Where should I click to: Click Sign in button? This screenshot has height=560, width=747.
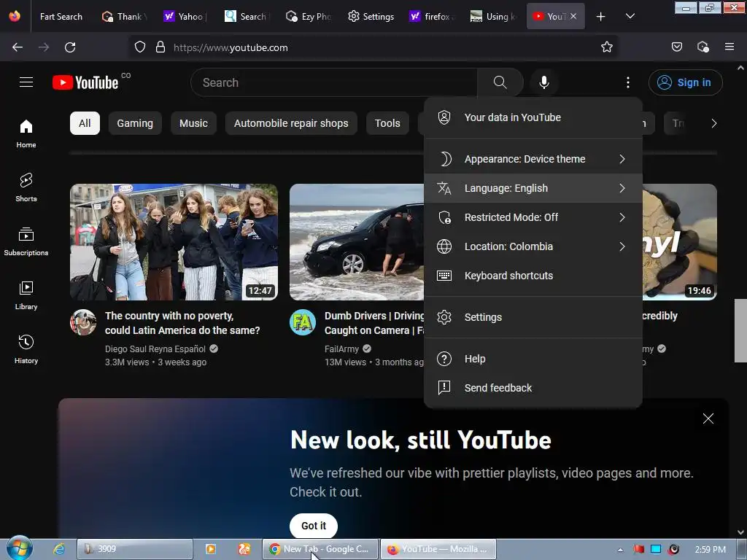click(685, 82)
